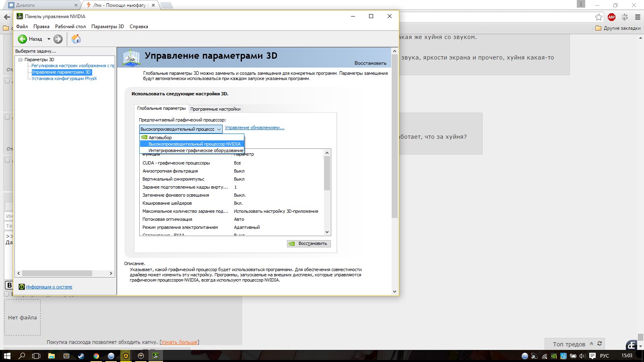Open the Правка menu
The width and height of the screenshot is (644, 362).
41,27
